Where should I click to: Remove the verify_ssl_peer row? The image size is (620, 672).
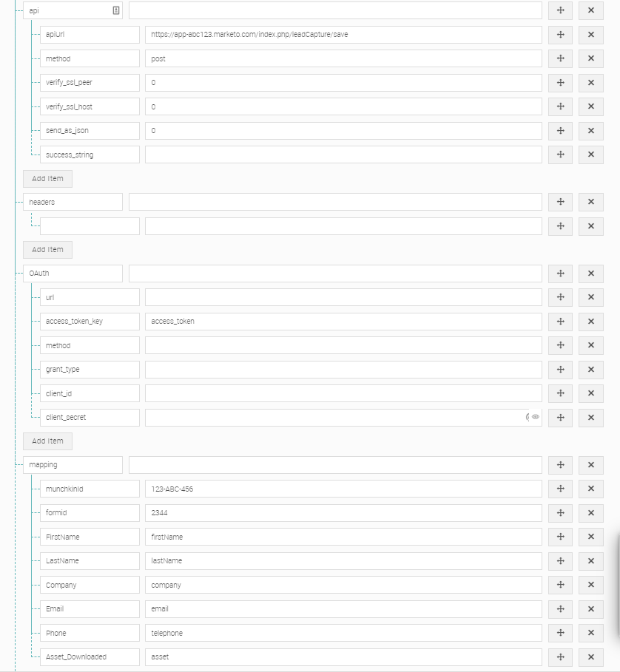click(x=590, y=83)
